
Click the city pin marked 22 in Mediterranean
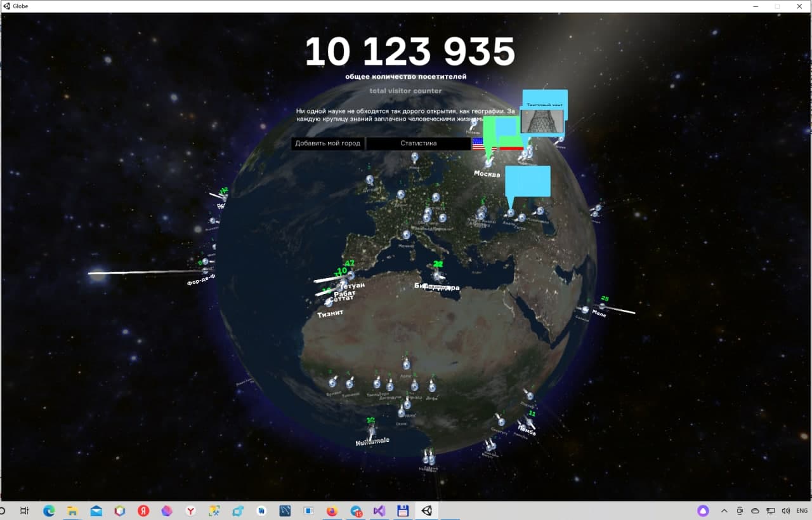pos(436,276)
